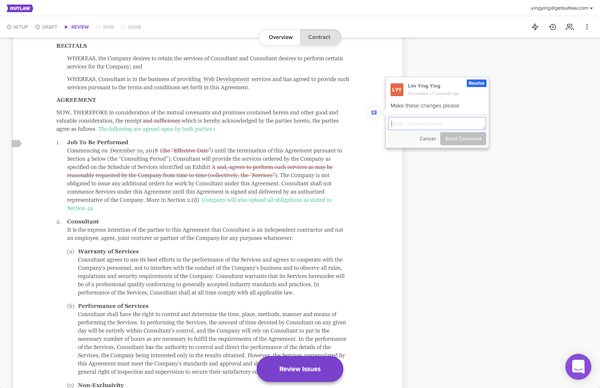Screen dimensions: 600x388
Task: Open the version history clock icon
Action: (x=552, y=27)
